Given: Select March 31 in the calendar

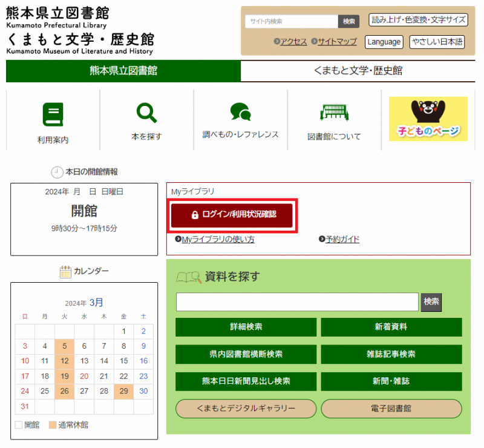Looking at the screenshot, I should 25,406.
